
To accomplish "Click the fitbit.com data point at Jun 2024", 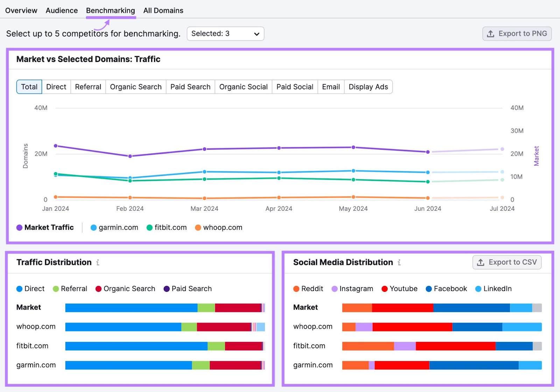I will pos(428,182).
